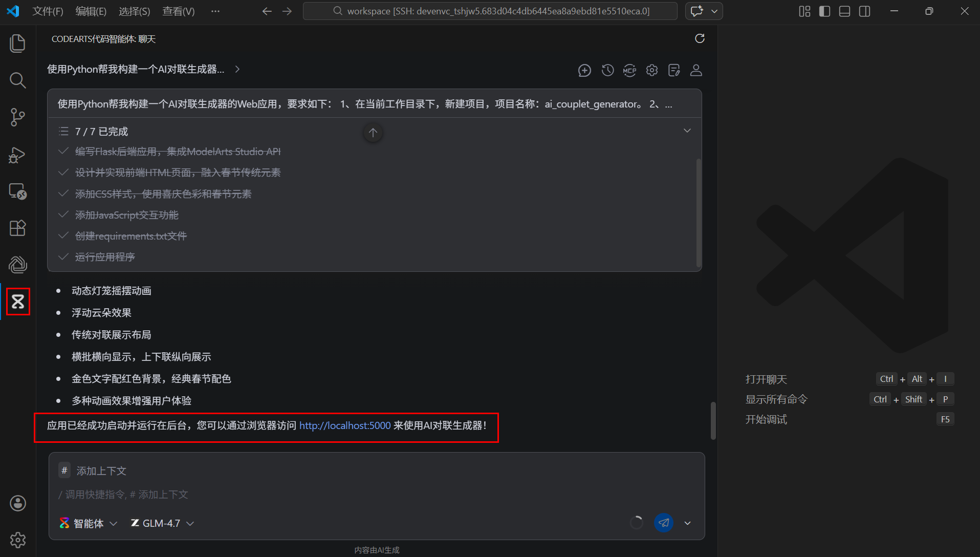Open the 编辑(E) menu

pyautogui.click(x=91, y=11)
